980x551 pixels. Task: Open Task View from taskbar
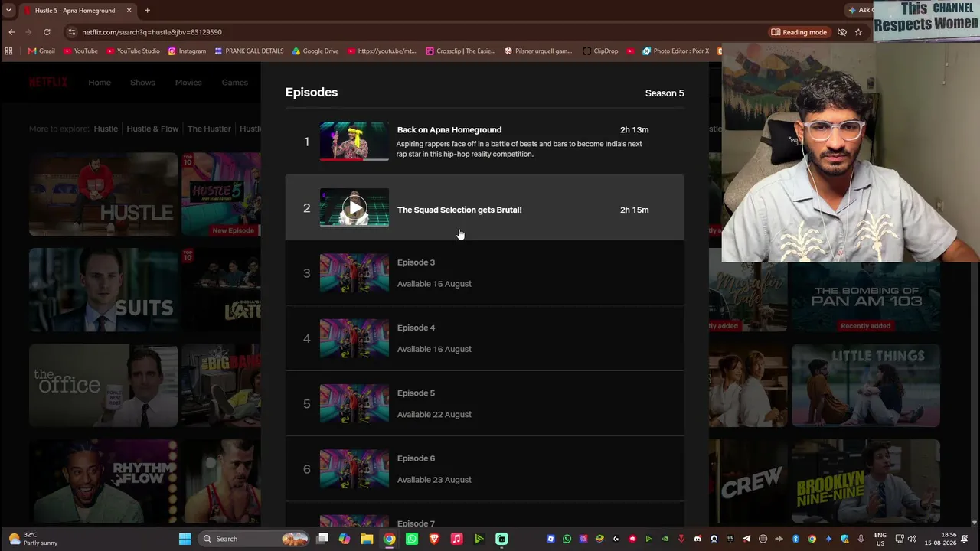[x=322, y=539]
